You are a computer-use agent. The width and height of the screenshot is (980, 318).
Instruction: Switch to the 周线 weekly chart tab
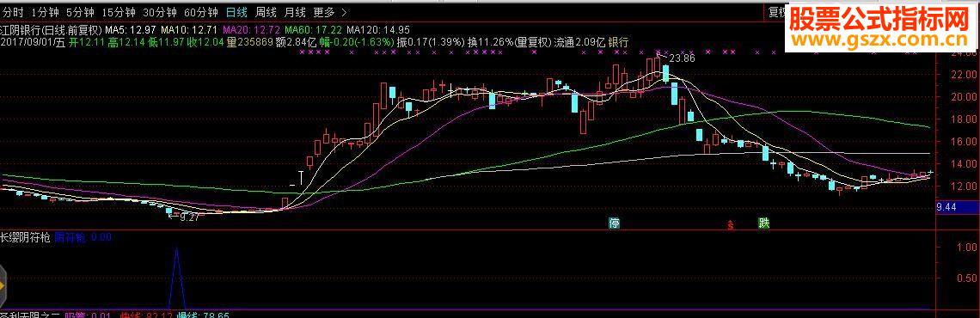[266, 12]
